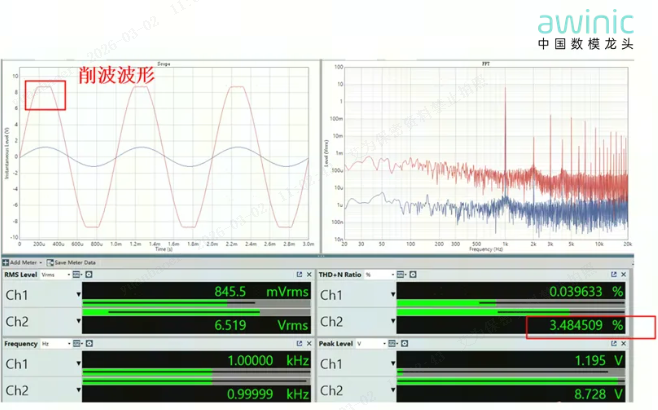The height and width of the screenshot is (410, 658).
Task: Click inside the Scope waveform graph
Action: 164,154
